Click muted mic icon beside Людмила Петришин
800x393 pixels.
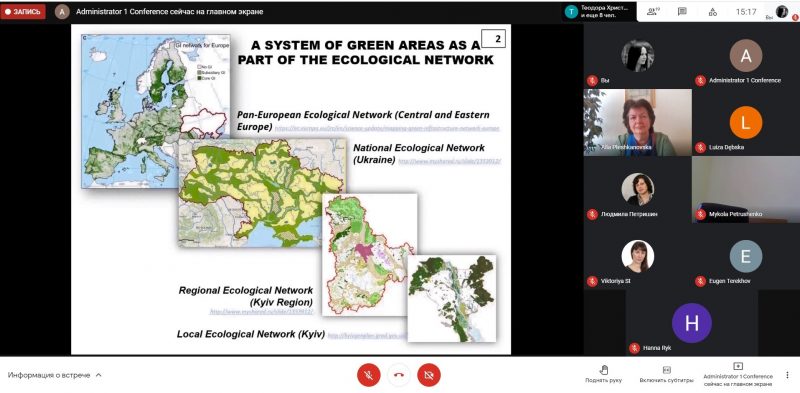pyautogui.click(x=592, y=214)
